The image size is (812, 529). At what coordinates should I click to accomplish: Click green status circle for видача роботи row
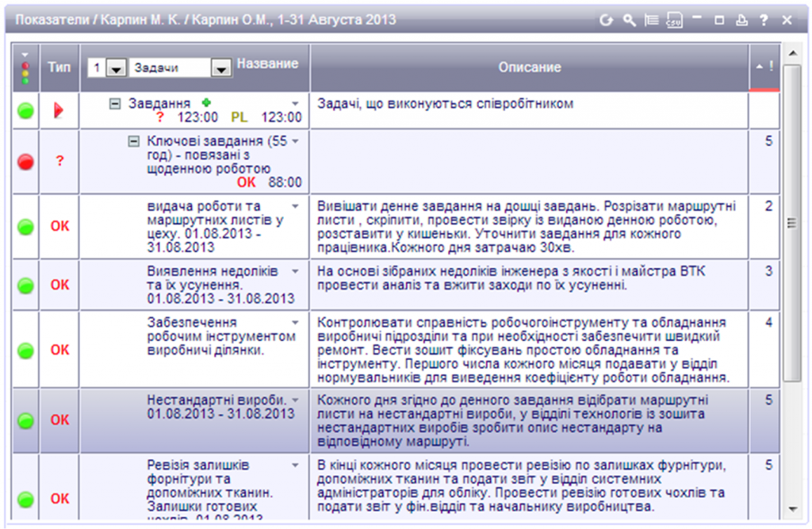(25, 226)
